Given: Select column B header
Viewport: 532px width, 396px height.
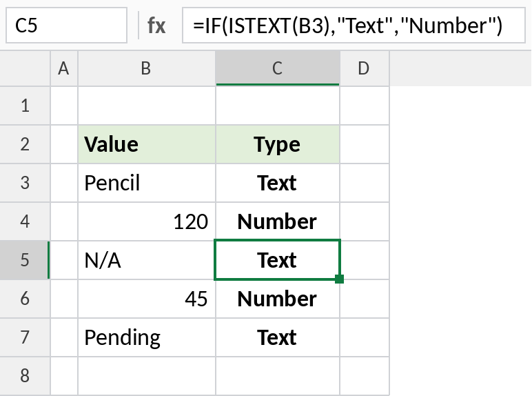Looking at the screenshot, I should point(147,68).
